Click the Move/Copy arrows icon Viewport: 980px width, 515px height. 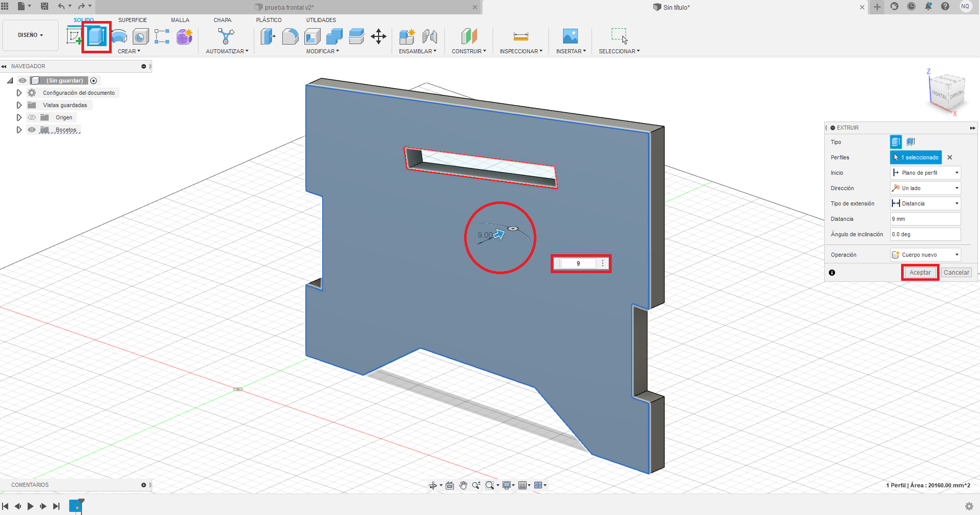(379, 36)
